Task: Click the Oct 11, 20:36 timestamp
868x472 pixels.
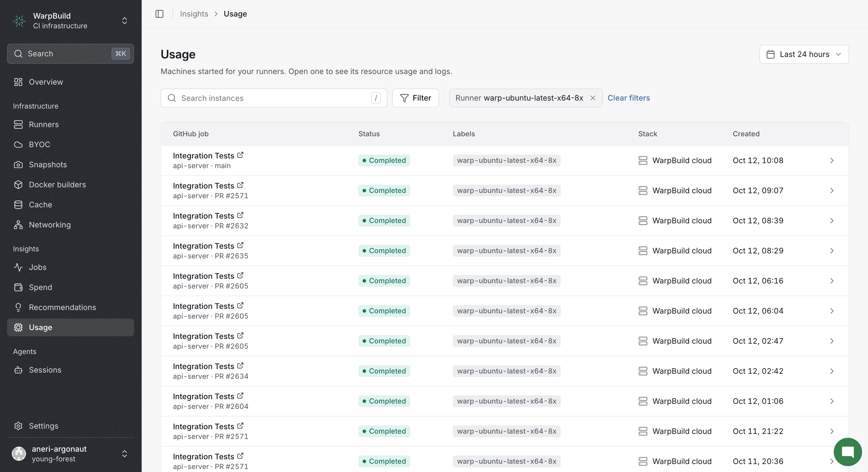Action: 758,461
